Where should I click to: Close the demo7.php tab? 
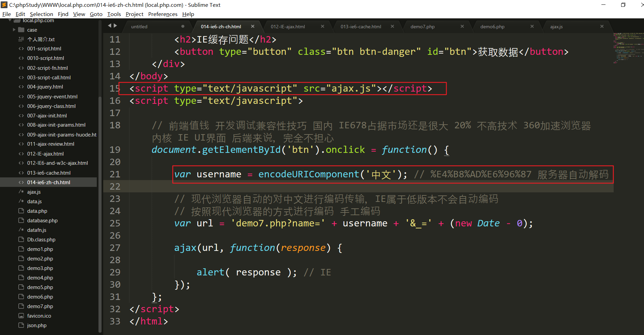[x=462, y=27]
